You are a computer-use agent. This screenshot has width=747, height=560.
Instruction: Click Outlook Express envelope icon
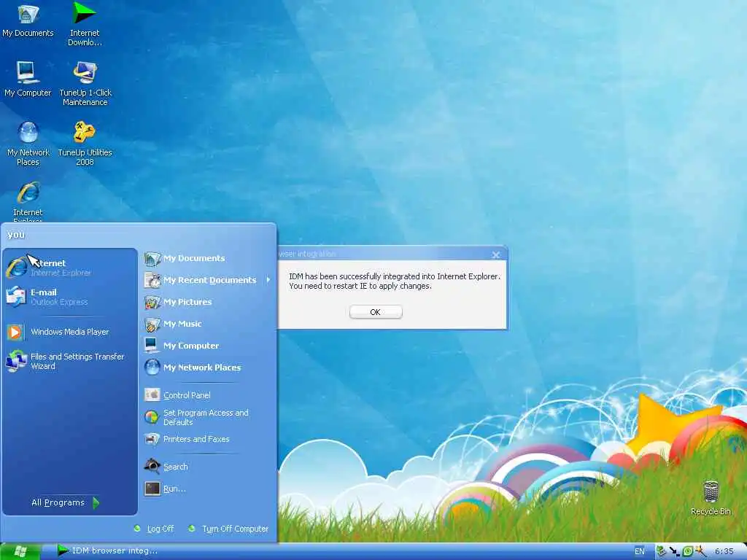pyautogui.click(x=16, y=297)
